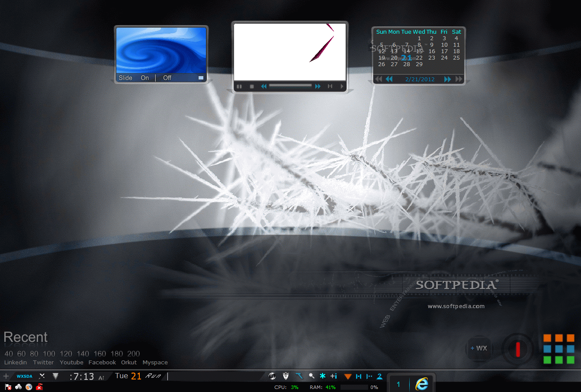Select virtual desktop number 1
The image size is (581, 392).
[x=398, y=384]
